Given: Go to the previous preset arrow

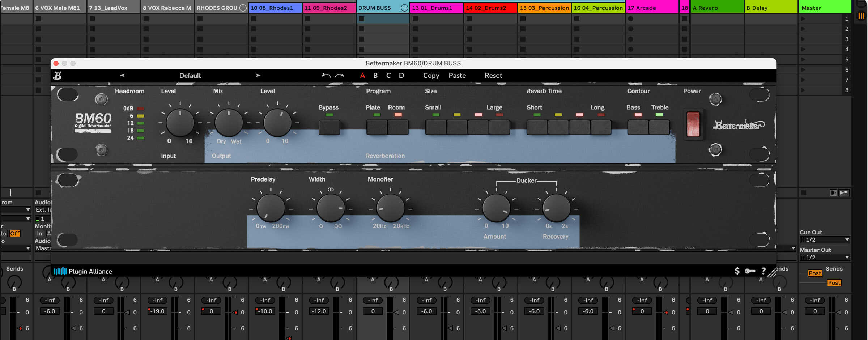Looking at the screenshot, I should click(x=122, y=75).
